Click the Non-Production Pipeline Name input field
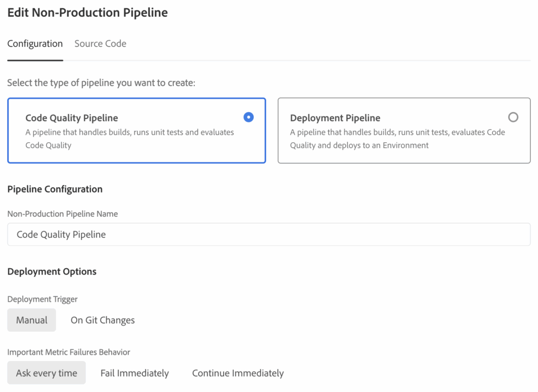The image size is (538, 392). 268,235
